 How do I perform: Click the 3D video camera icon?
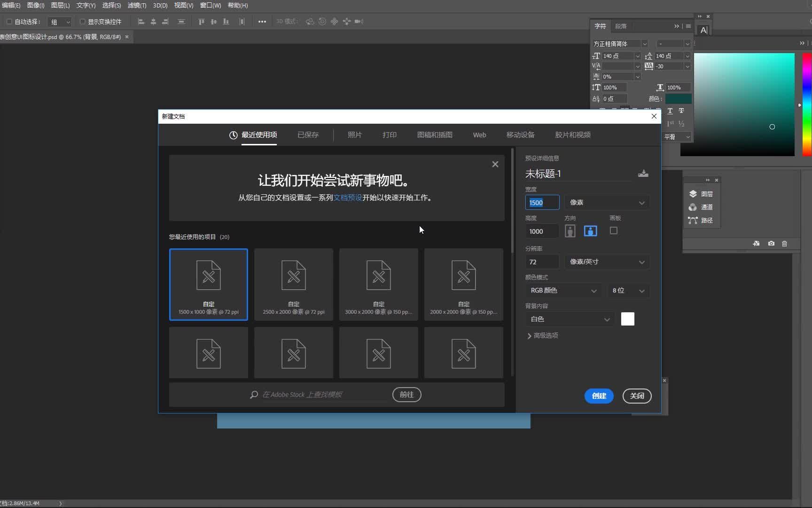359,22
